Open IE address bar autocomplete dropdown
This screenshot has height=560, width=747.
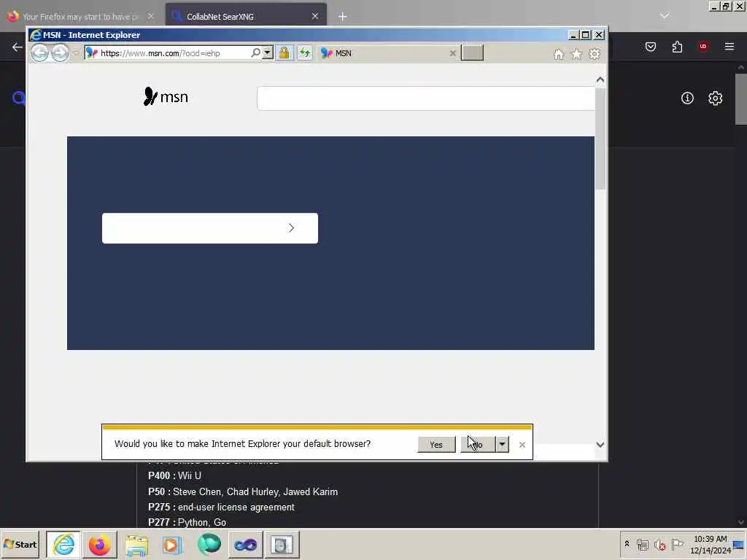tap(268, 52)
